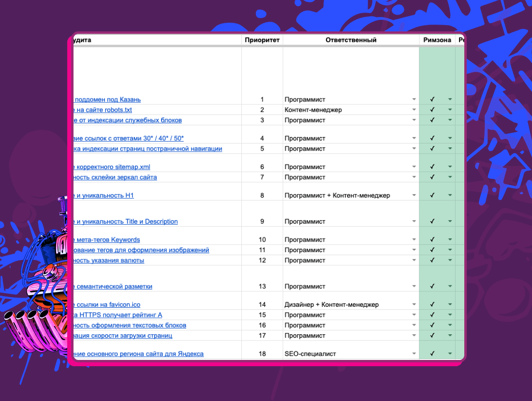Expand 'Программист + Контент-менеджер' dropdown arrow
532x401 pixels.
point(414,195)
